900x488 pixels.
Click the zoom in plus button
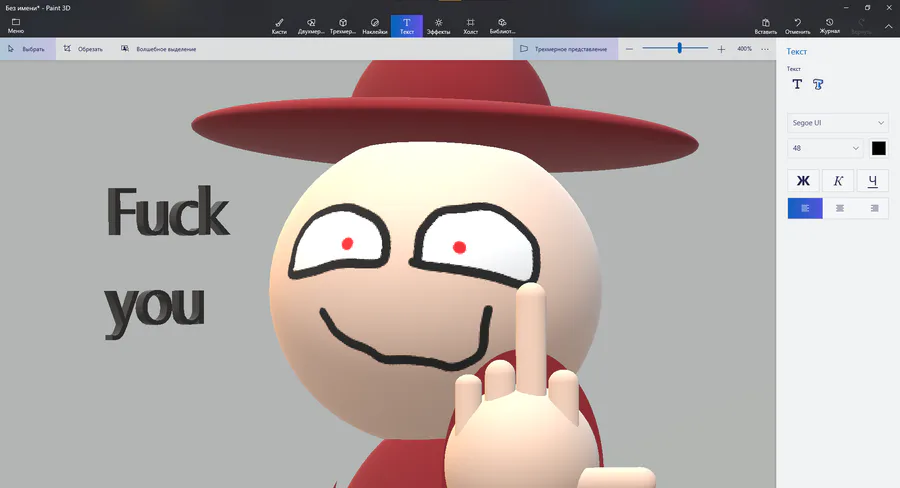tap(721, 49)
